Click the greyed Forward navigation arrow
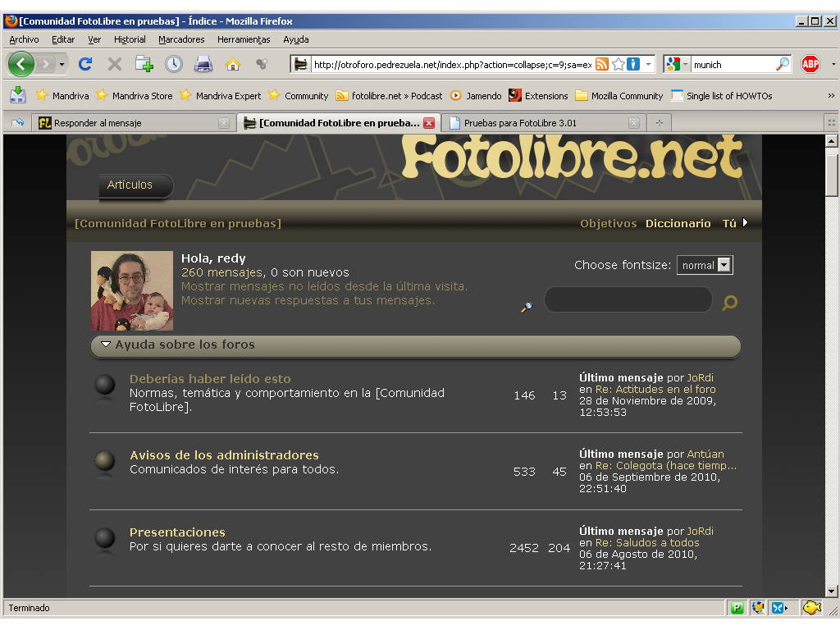 tap(46, 64)
